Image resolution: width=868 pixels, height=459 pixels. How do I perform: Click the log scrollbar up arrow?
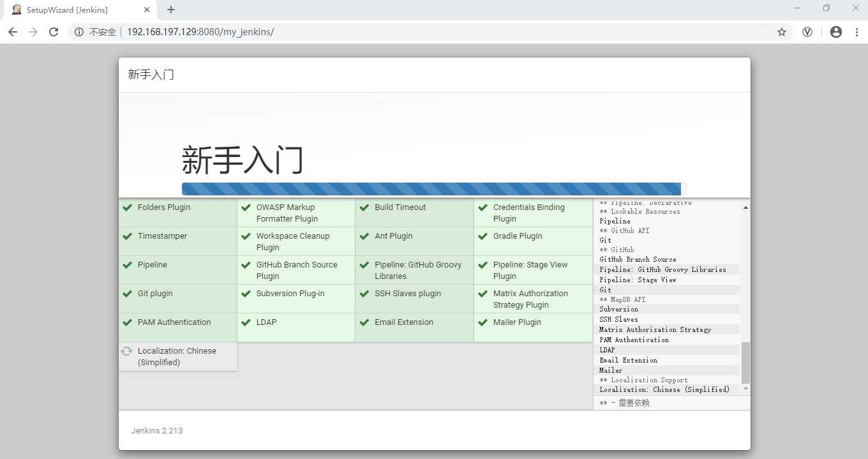click(745, 207)
